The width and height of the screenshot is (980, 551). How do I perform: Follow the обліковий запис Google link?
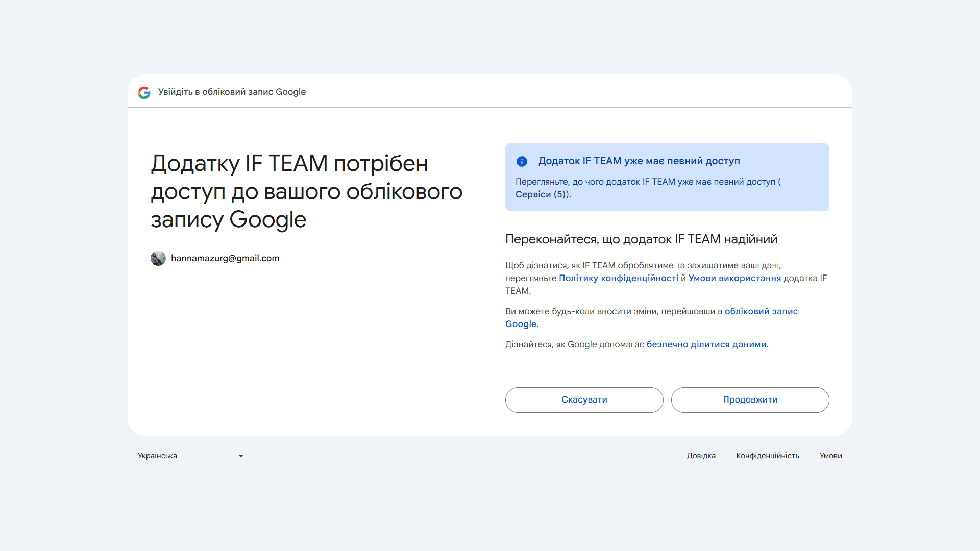click(651, 318)
